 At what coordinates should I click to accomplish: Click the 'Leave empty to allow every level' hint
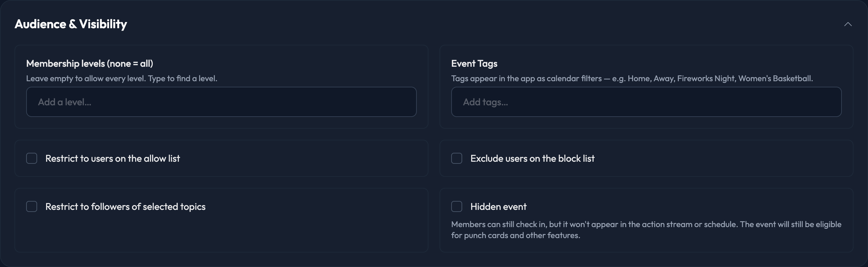point(122,78)
